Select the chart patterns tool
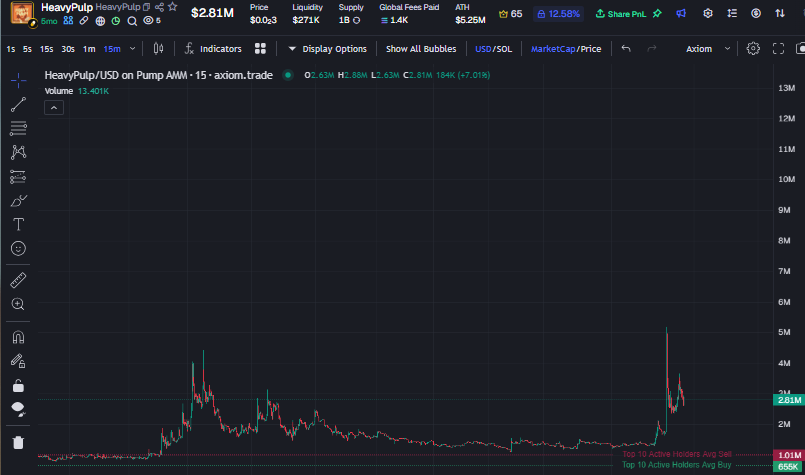 tap(18, 152)
